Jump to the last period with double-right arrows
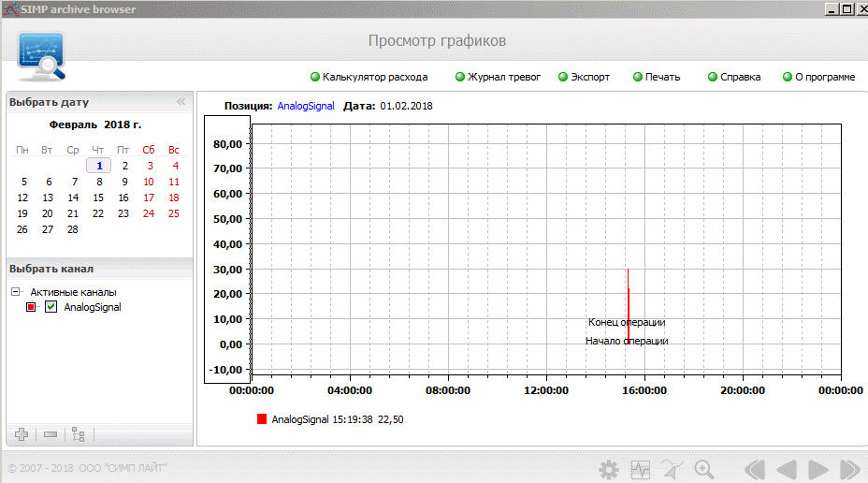Screen dimensions: 868x483 tap(849, 470)
